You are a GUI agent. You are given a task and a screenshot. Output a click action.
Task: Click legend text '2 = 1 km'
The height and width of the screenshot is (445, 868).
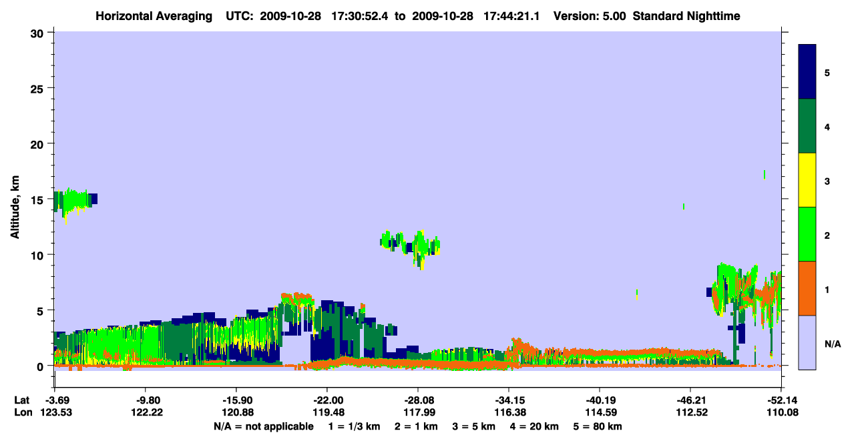pos(417,426)
